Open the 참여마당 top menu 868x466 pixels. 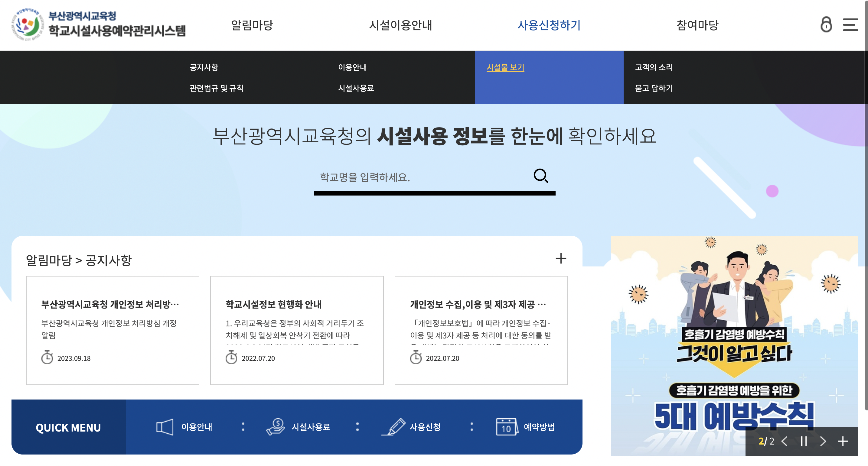tap(697, 25)
